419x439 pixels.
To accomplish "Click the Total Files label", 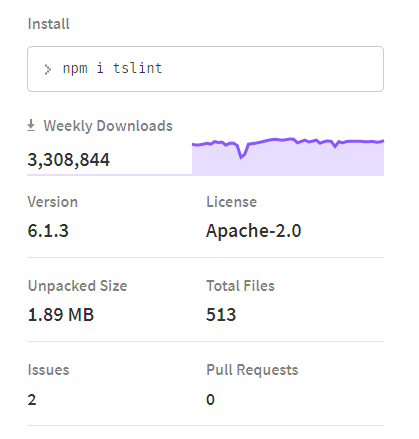I will (x=240, y=286).
